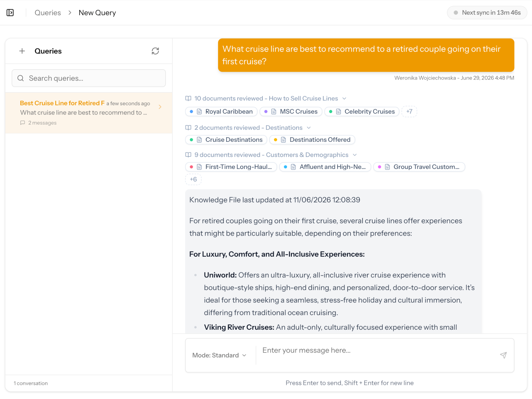Send the message with paper plane icon
This screenshot has width=532, height=399.
(503, 355)
